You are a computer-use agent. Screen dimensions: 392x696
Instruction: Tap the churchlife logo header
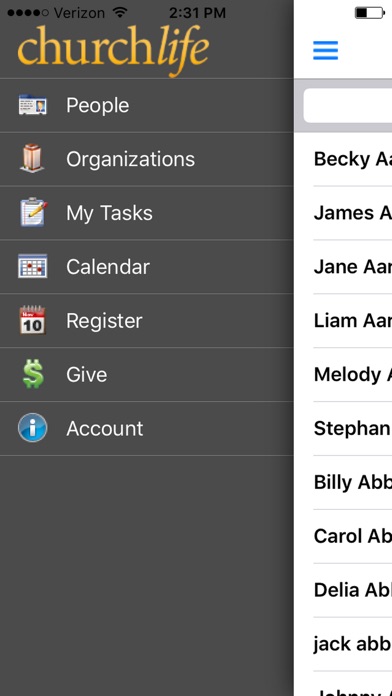(x=113, y=50)
